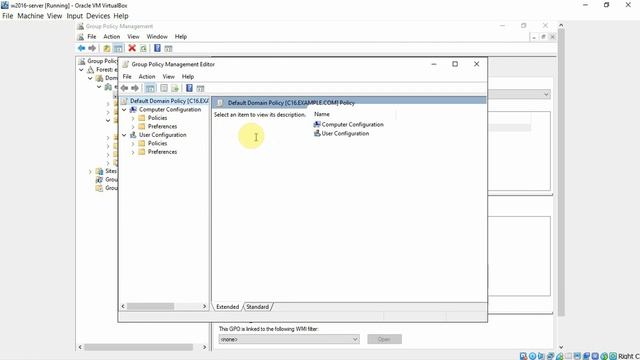Click the red Delete X toolbar icon
Image resolution: width=640 pixels, height=360 pixels.
(132, 48)
